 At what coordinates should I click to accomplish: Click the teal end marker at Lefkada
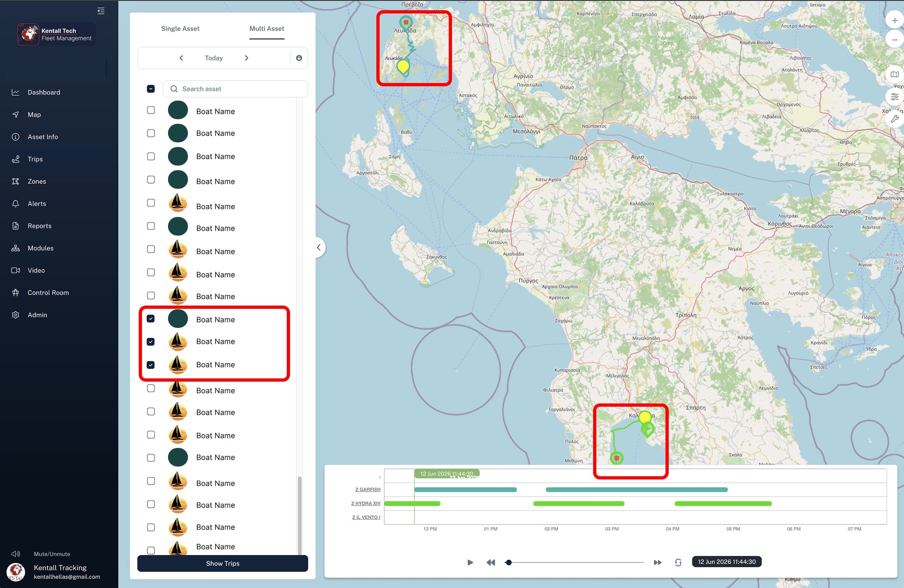(x=406, y=22)
